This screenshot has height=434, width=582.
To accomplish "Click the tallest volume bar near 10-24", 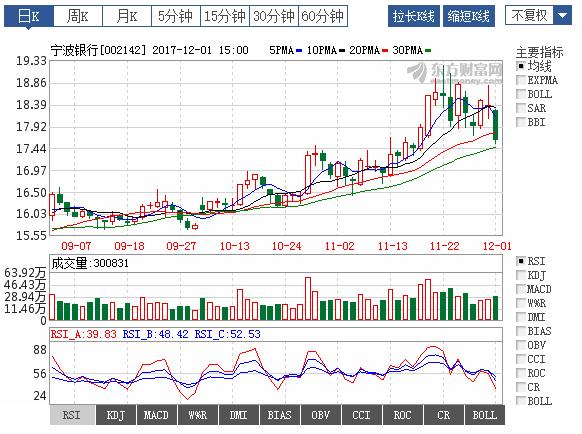I will 308,298.
